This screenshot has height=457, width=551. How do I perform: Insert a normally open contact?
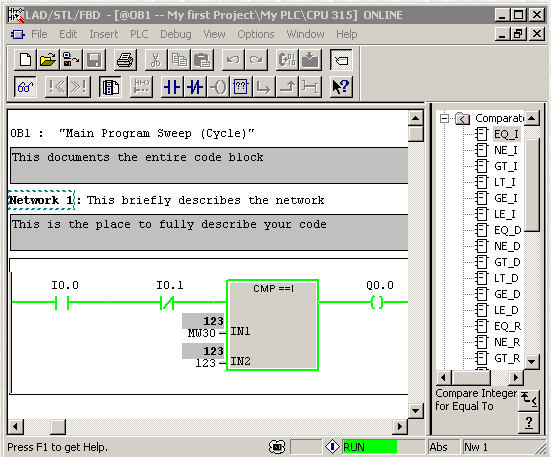coord(172,87)
